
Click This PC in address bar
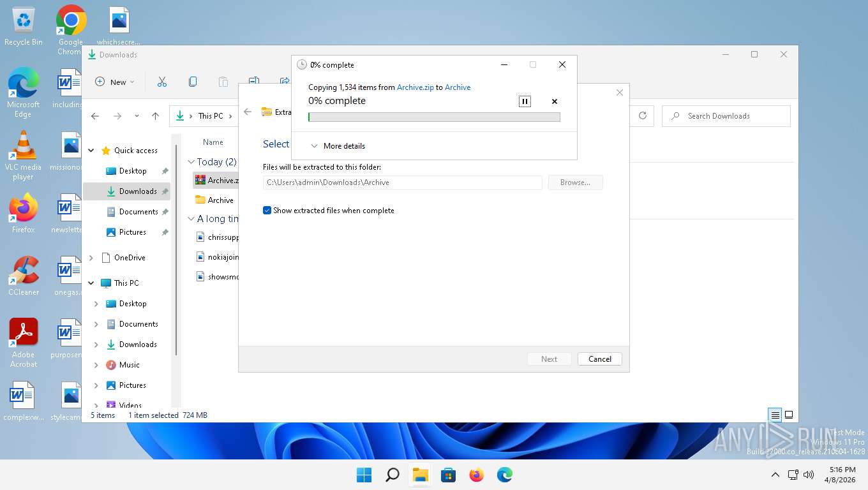211,116
